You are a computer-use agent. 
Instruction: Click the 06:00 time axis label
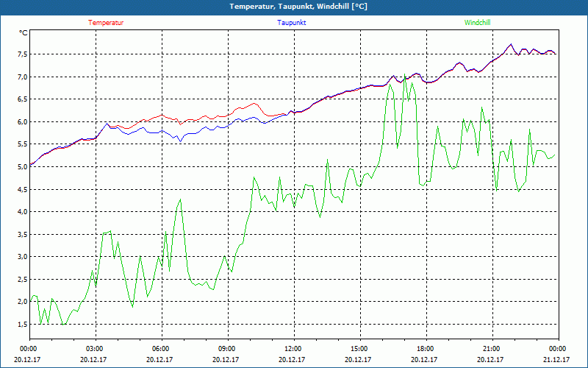(x=162, y=349)
